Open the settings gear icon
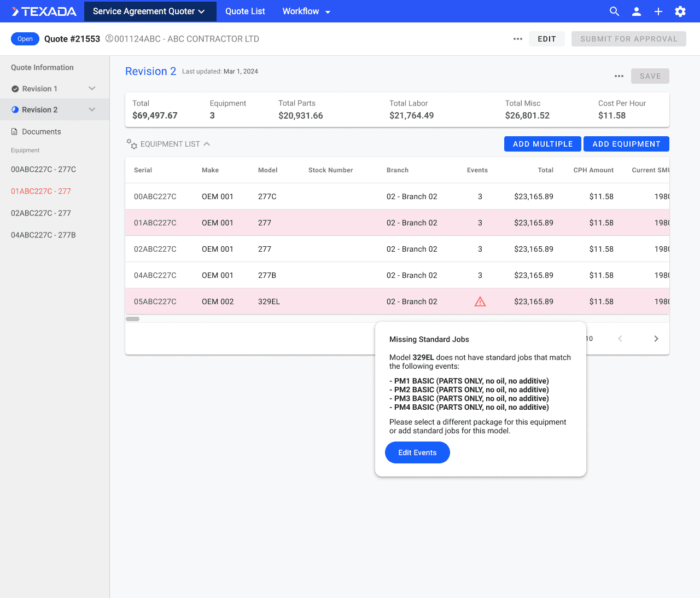 click(680, 11)
